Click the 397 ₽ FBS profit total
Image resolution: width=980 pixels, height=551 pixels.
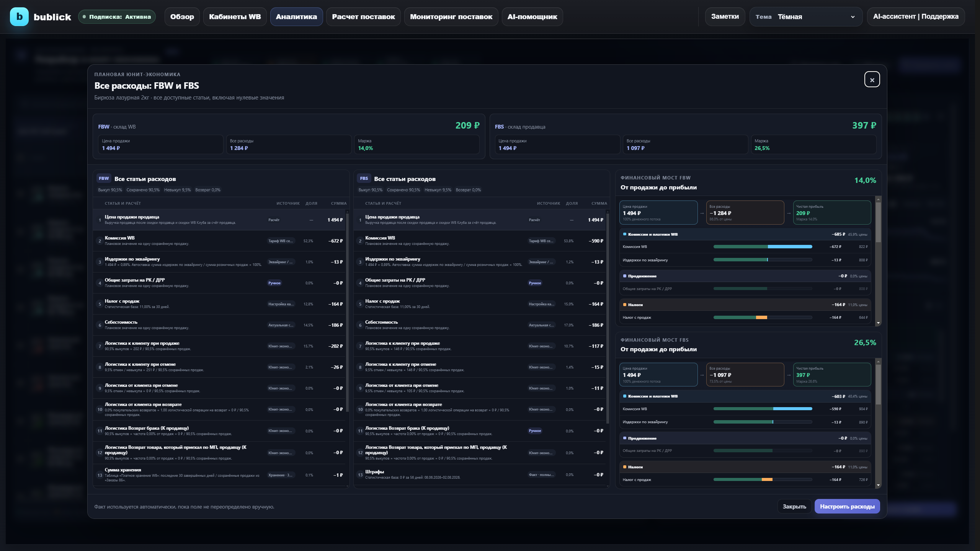864,126
